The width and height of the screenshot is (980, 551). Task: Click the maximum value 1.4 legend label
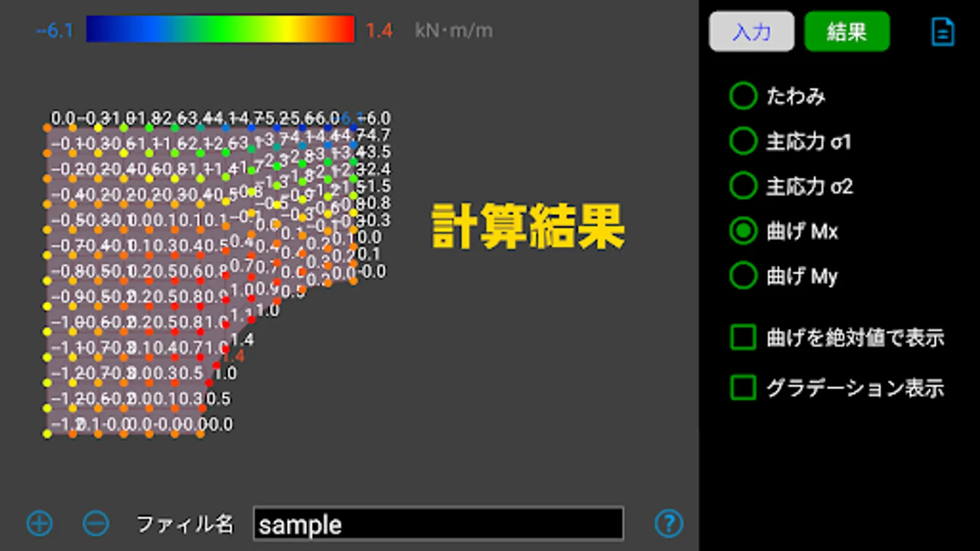coord(379,30)
